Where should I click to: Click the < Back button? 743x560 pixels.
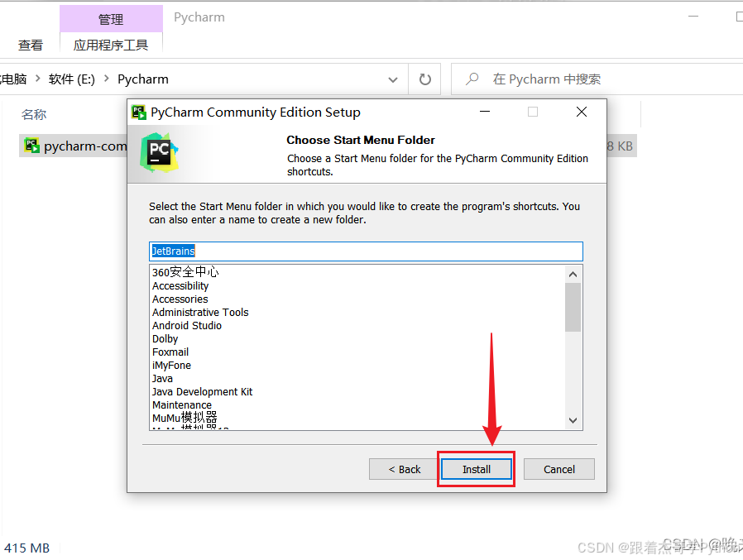pyautogui.click(x=405, y=469)
